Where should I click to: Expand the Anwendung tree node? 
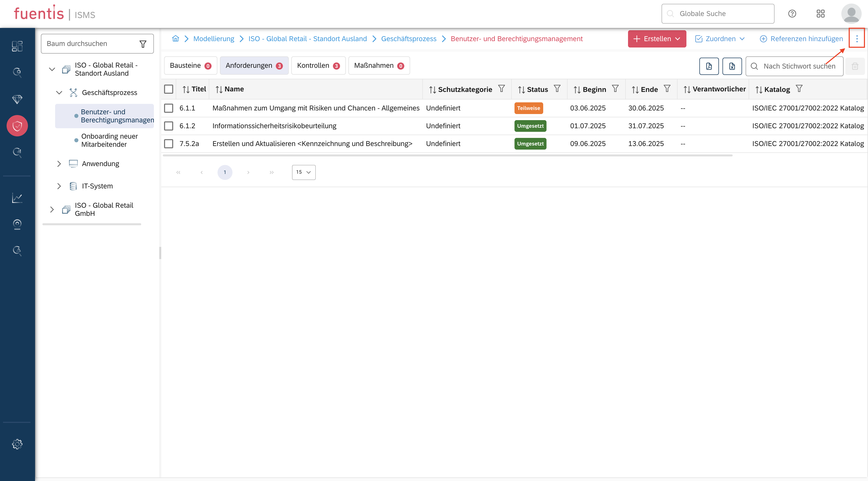pos(59,164)
